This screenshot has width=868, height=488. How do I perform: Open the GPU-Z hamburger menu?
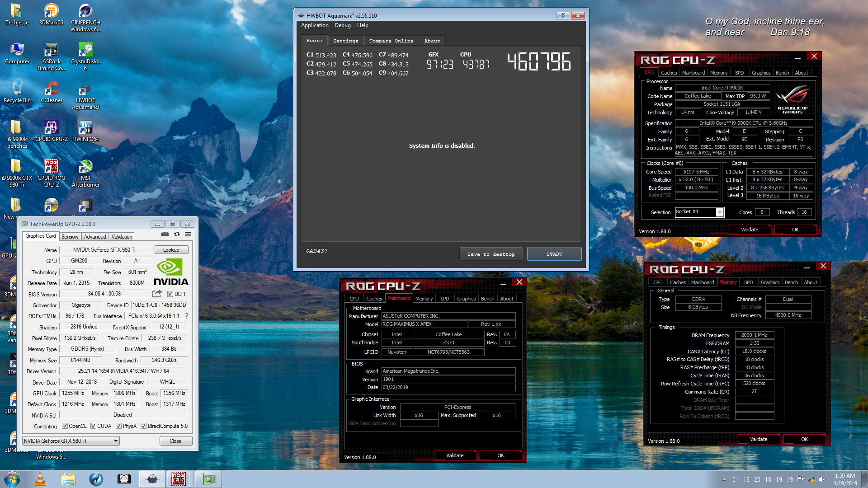pos(188,234)
